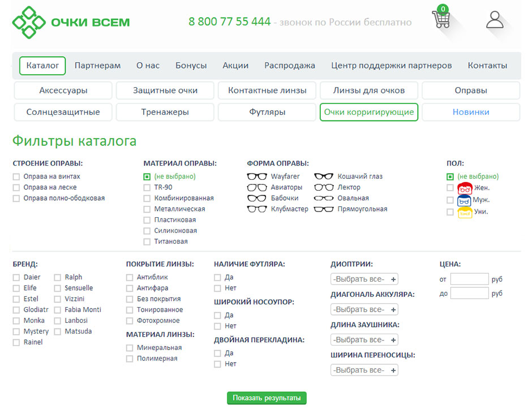Click the minimum price от input field
532x410 pixels.
(x=469, y=279)
